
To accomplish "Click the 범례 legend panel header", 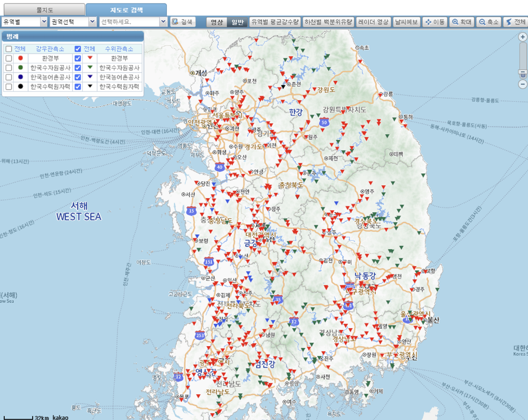I will (x=73, y=36).
